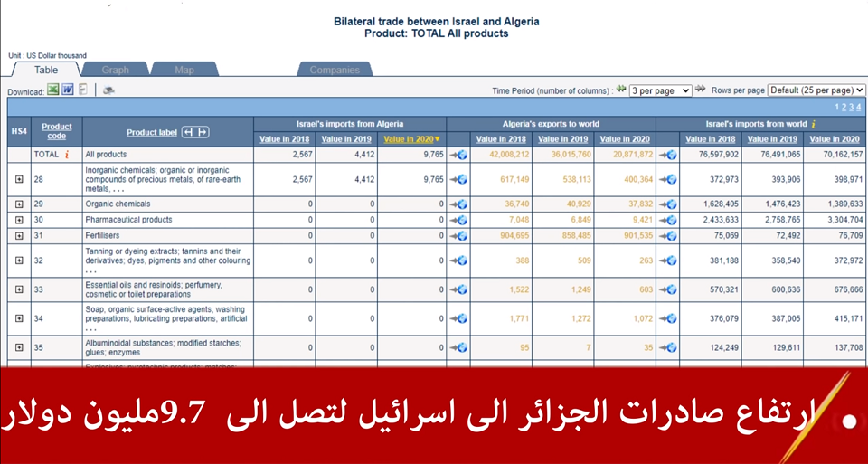
Task: Expand product code 31 Fertilisers
Action: click(x=19, y=236)
